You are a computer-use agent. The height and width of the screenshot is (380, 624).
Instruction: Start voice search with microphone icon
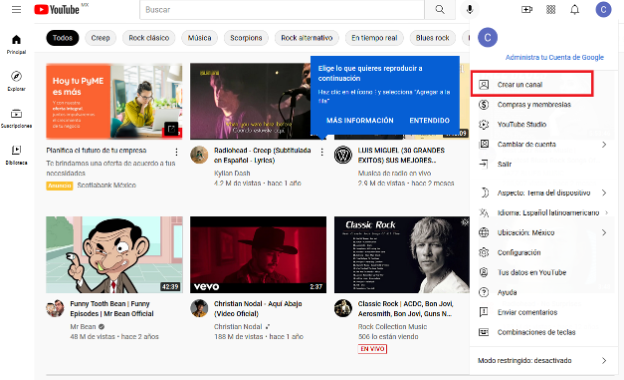tap(470, 9)
